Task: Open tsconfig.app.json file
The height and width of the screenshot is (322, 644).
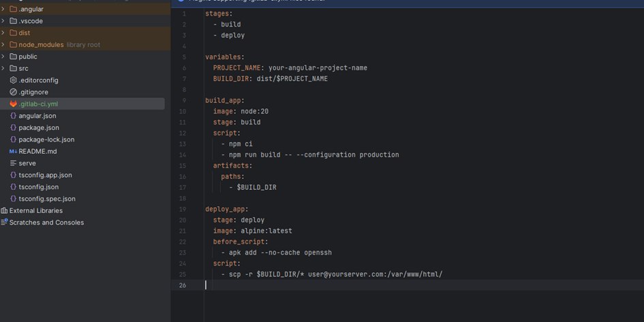Action: pos(45,175)
